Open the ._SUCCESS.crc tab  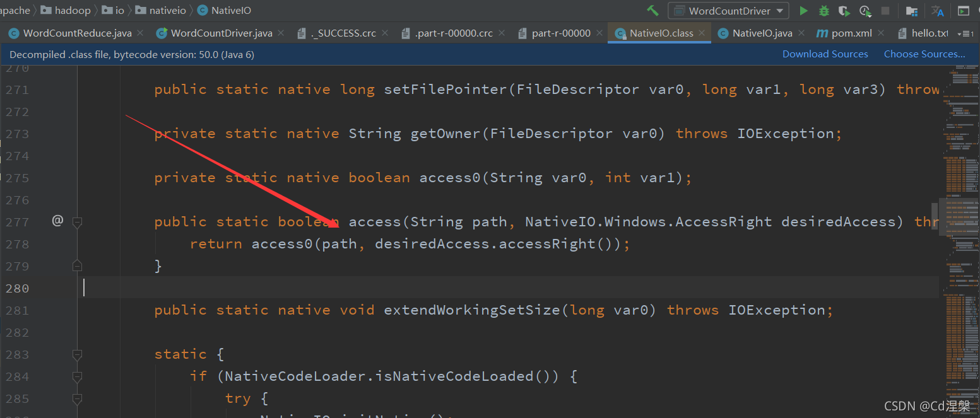343,33
